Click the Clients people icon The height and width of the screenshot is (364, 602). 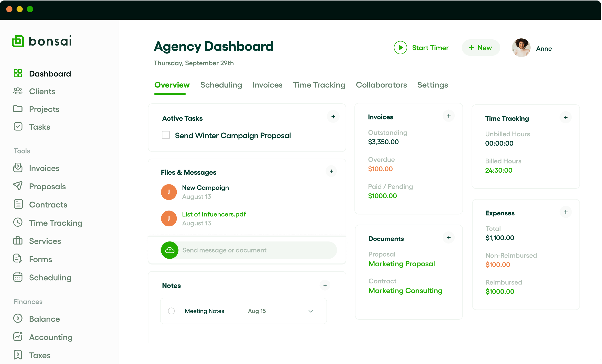[18, 91]
